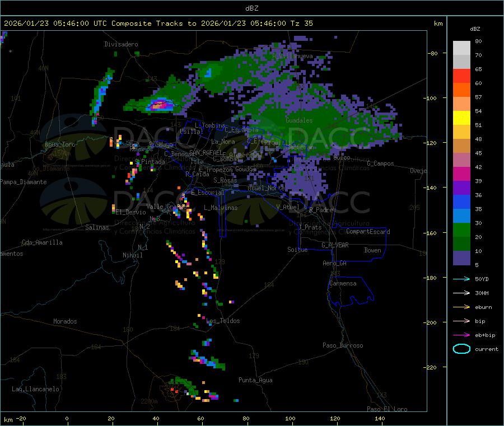Click the -80 km tick on right axis

point(433,53)
